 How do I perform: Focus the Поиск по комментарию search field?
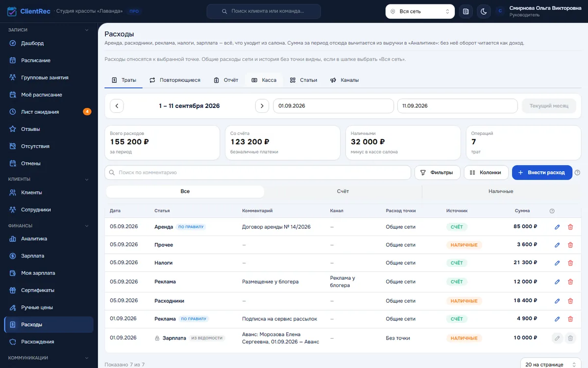click(x=258, y=173)
